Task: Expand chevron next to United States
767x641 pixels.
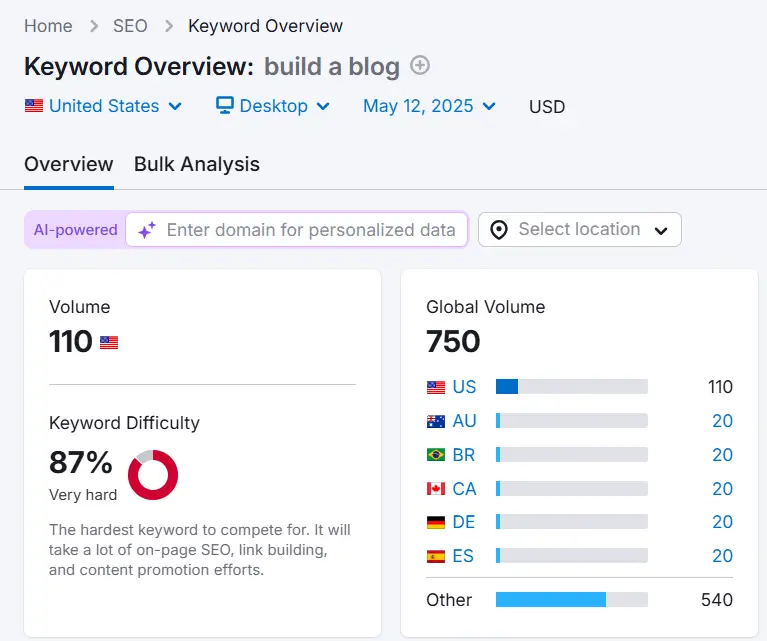Action: pyautogui.click(x=175, y=106)
